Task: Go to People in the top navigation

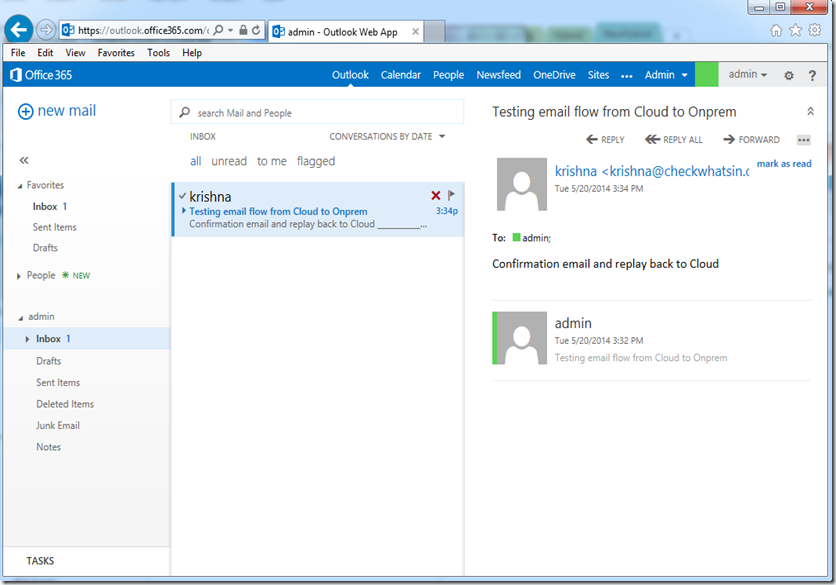Action: pyautogui.click(x=448, y=75)
